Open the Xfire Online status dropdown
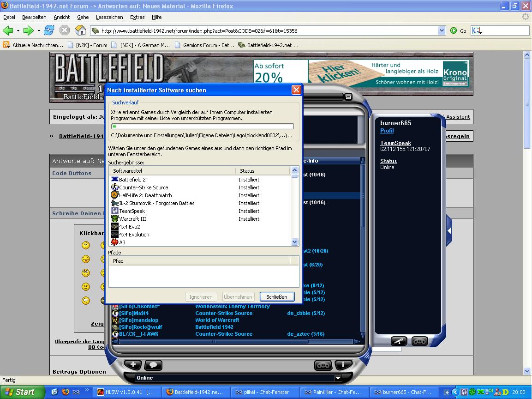This screenshot has height=399, width=532. pos(338,378)
